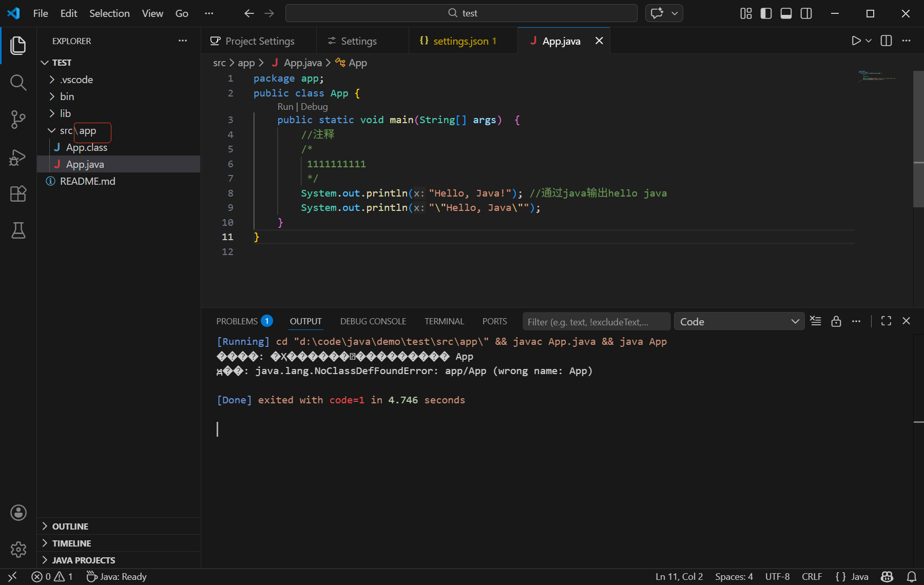Open Explorer Views and More Actions

(183, 41)
